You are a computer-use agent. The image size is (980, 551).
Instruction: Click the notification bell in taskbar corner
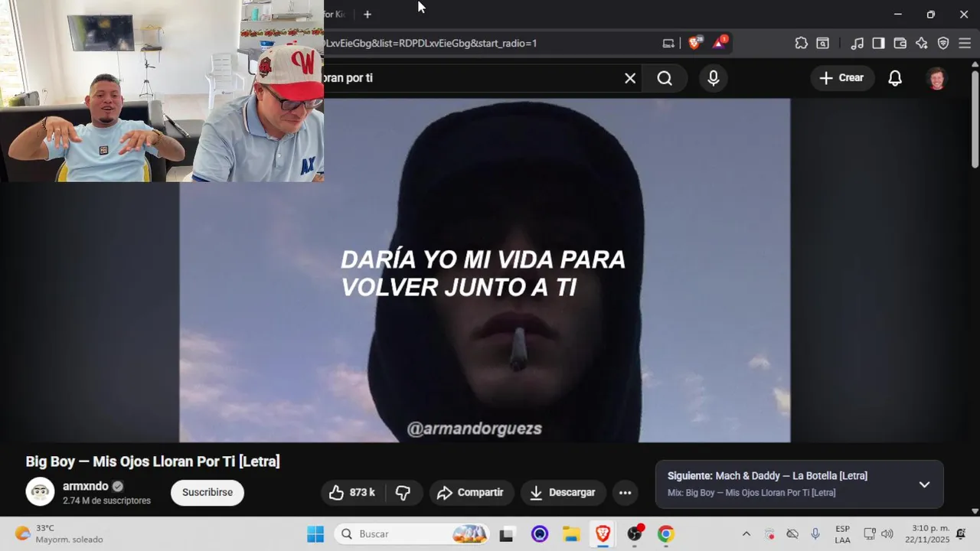click(x=962, y=534)
